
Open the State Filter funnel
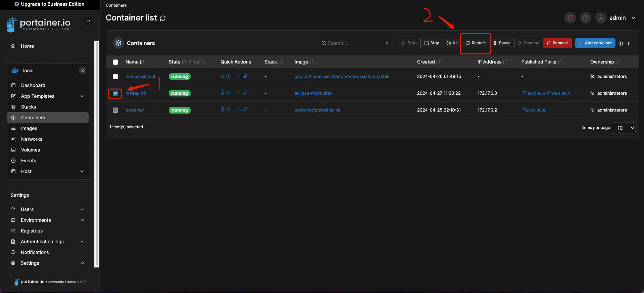(203, 62)
